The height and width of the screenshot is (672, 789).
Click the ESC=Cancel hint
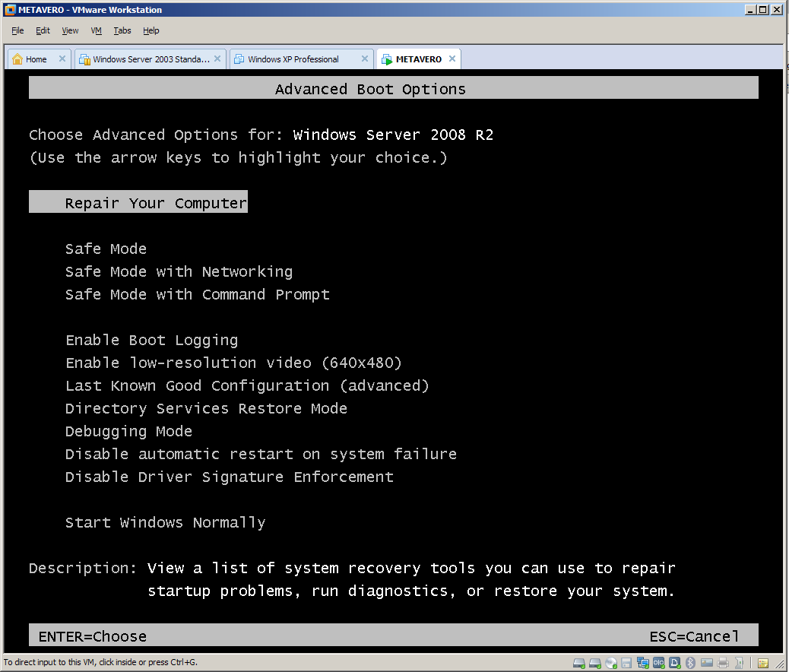pyautogui.click(x=695, y=637)
